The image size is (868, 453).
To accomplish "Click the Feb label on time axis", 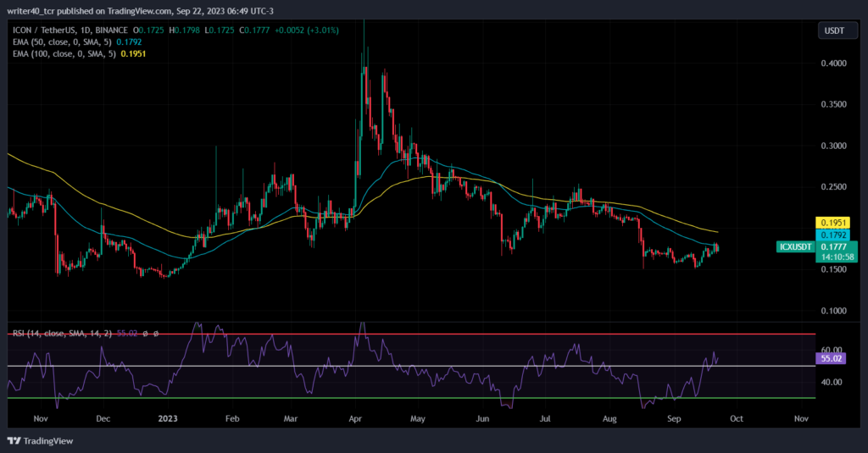I will click(232, 418).
